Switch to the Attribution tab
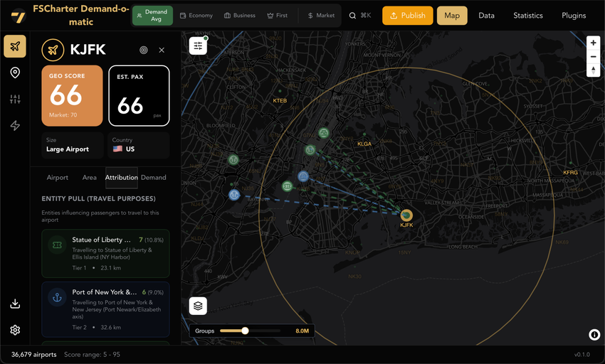Screen dimensions: 605x364 pos(121,178)
